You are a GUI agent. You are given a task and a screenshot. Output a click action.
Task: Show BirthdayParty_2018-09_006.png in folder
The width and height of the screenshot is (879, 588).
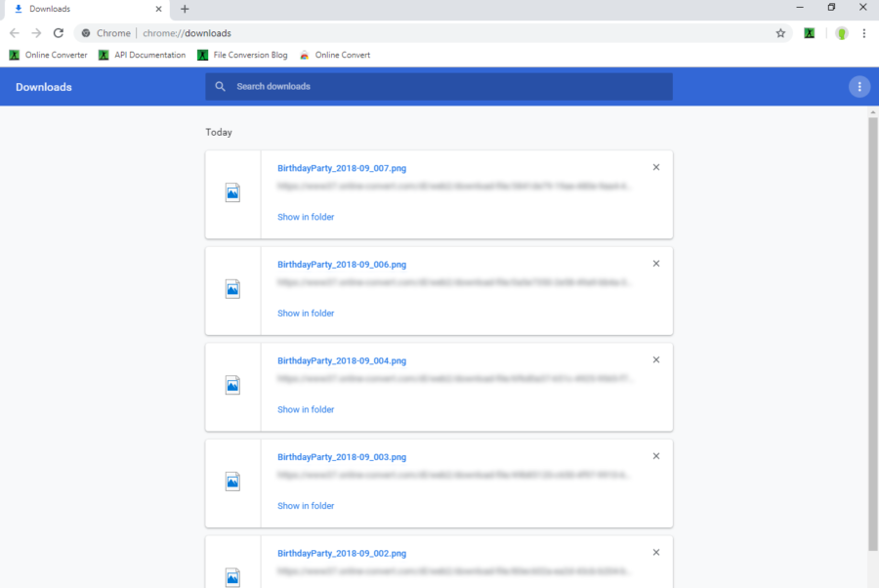305,313
